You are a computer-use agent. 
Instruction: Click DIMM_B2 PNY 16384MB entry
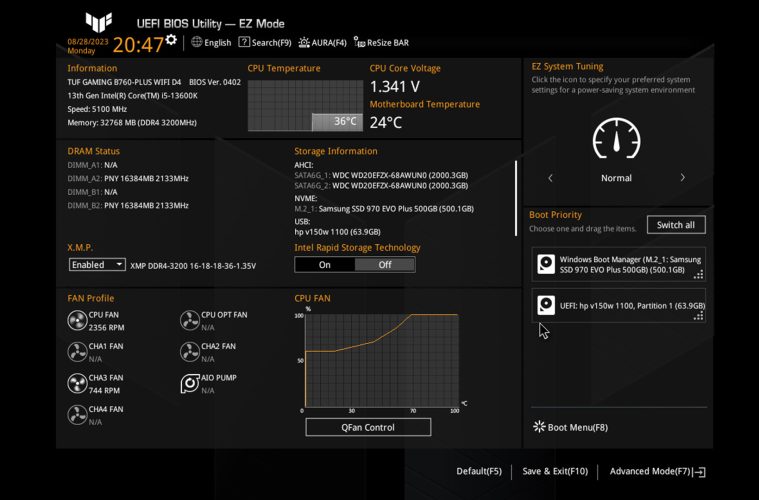click(128, 205)
